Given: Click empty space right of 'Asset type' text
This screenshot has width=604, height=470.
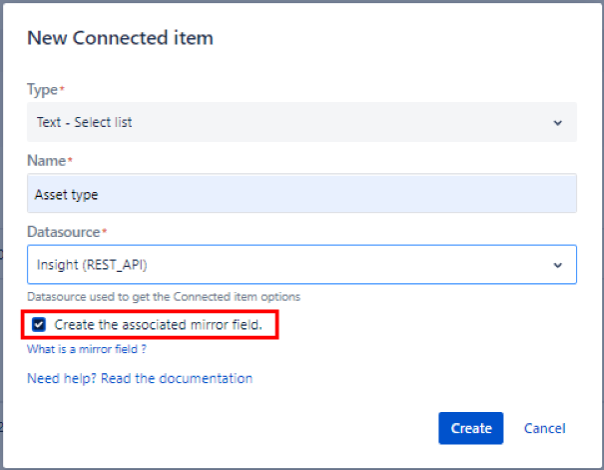Looking at the screenshot, I should point(350,194).
